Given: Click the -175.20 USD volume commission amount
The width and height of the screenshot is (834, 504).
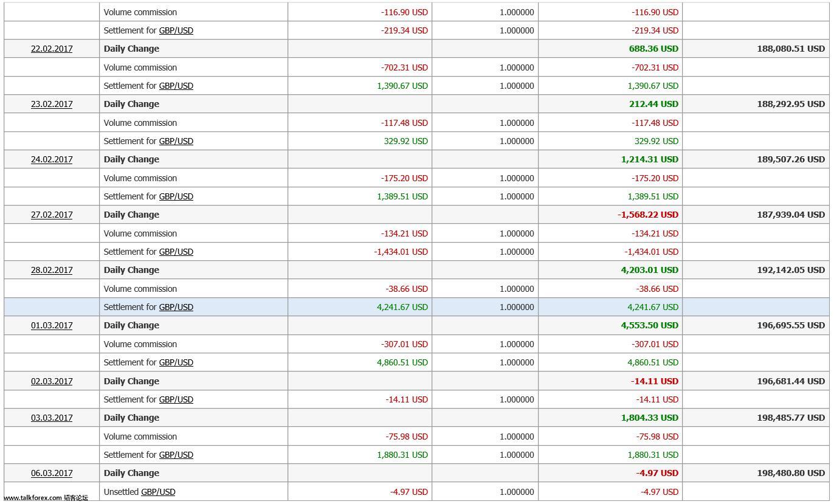Looking at the screenshot, I should [404, 178].
